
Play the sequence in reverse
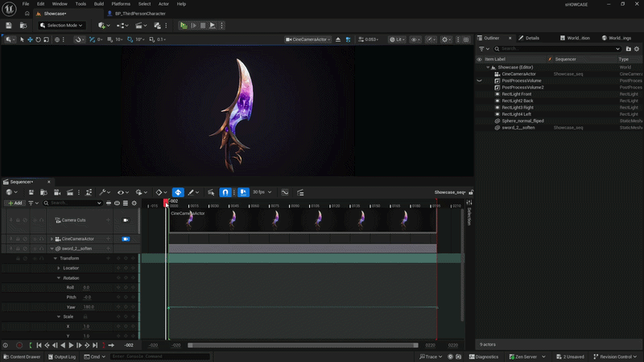click(x=63, y=346)
